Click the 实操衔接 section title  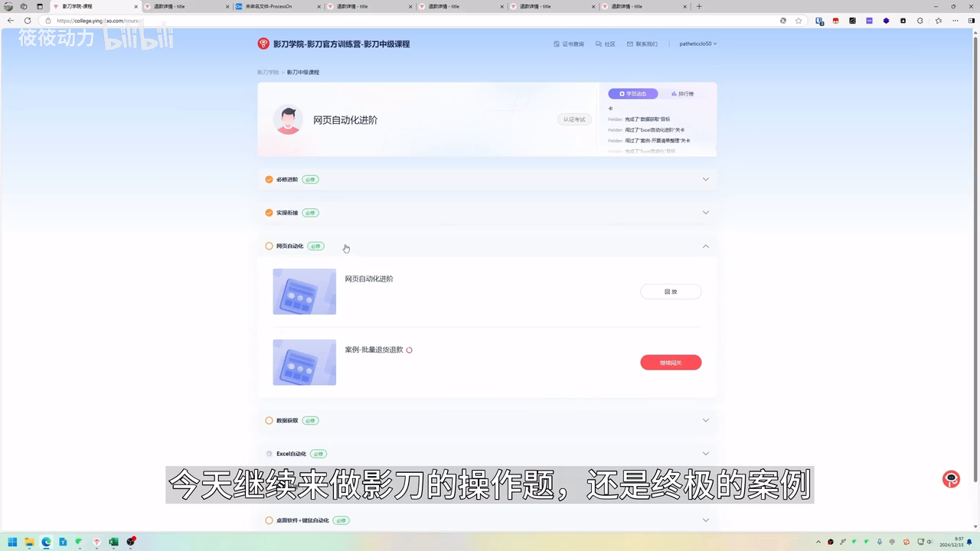[287, 213]
